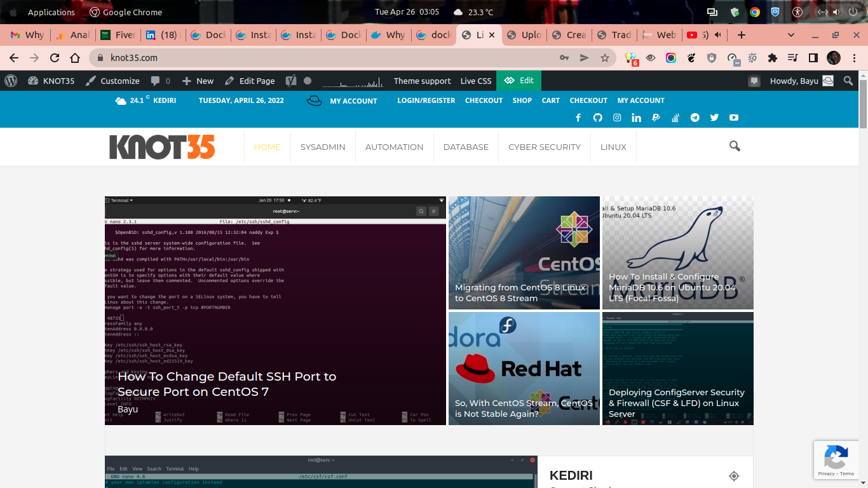Click the browser reload button

click(55, 58)
